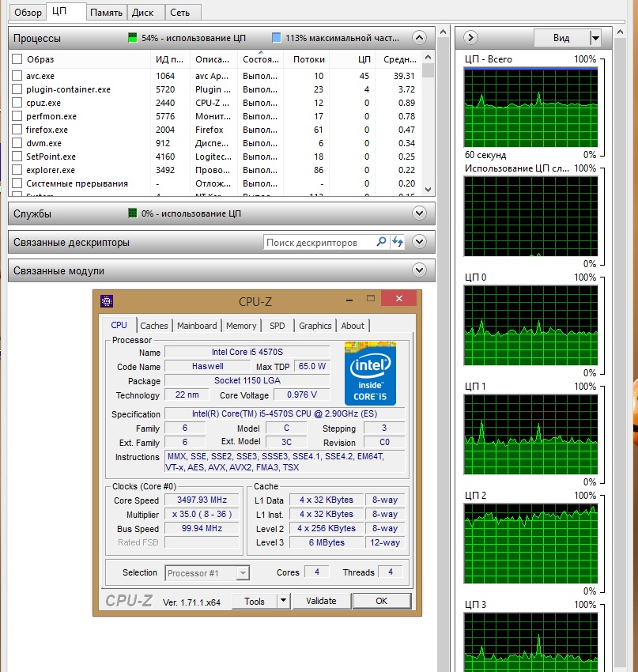The width and height of the screenshot is (638, 672).
Task: Check the dwm.exe process checkbox
Action: 17,143
